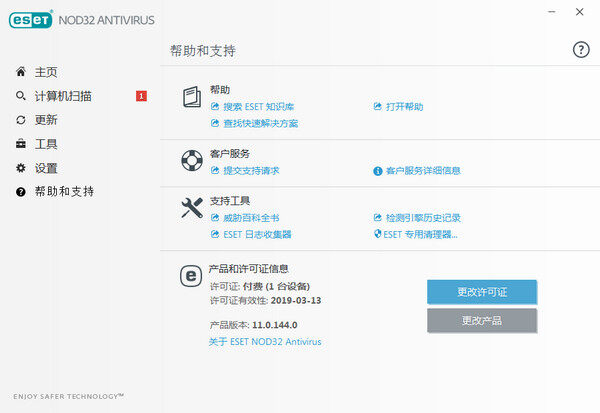Image resolution: width=600 pixels, height=413 pixels.
Task: Select 更新 in the sidebar
Action: 46,120
